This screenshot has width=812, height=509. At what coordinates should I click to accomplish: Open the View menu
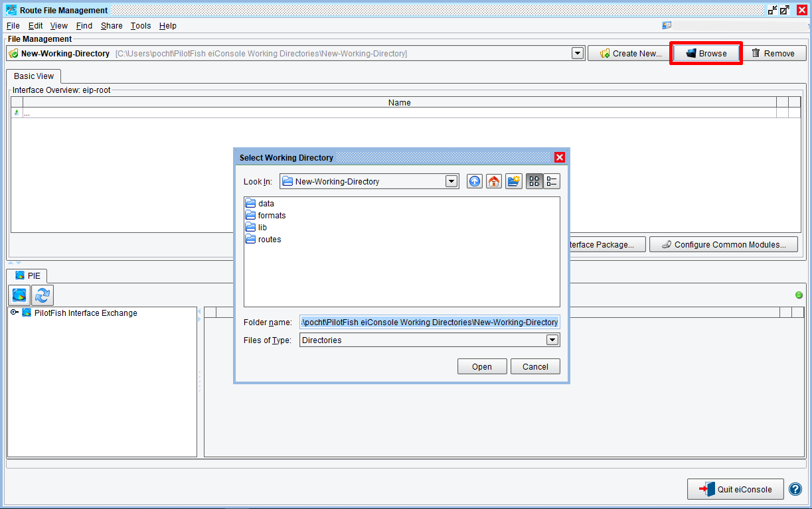pos(59,26)
